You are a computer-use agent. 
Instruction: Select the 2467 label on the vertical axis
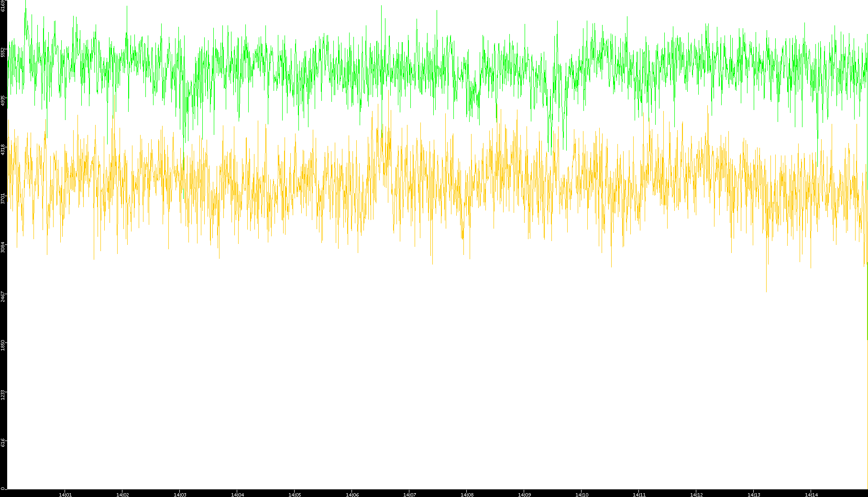3,296
